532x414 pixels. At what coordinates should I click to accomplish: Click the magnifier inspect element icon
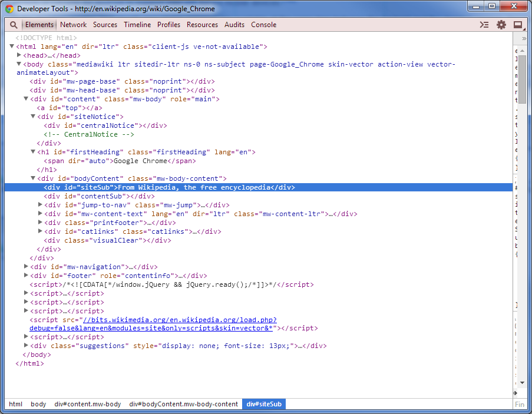(x=14, y=25)
